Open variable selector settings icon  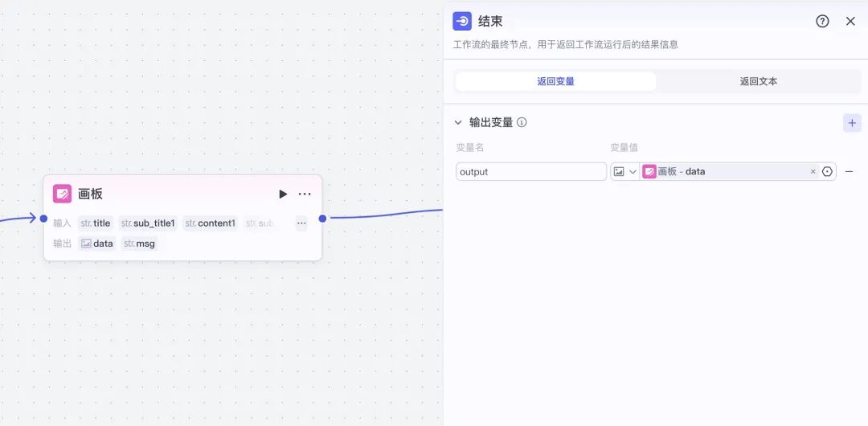[827, 172]
